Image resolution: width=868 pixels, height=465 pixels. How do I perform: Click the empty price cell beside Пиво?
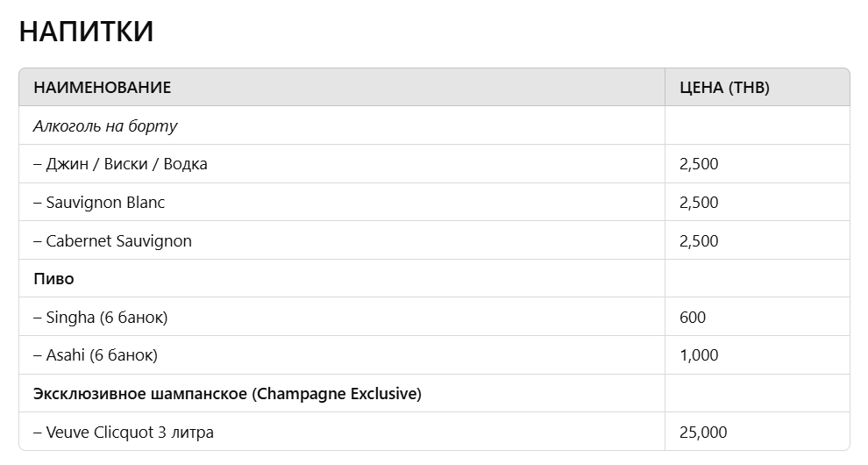tap(757, 279)
